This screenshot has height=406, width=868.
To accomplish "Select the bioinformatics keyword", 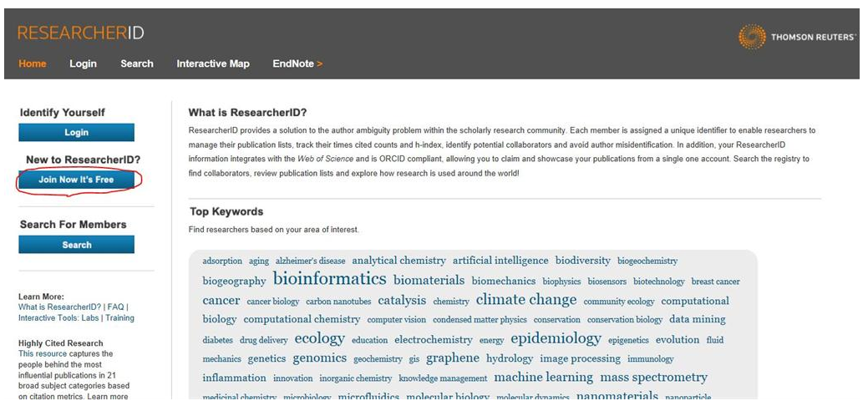I will tap(329, 279).
